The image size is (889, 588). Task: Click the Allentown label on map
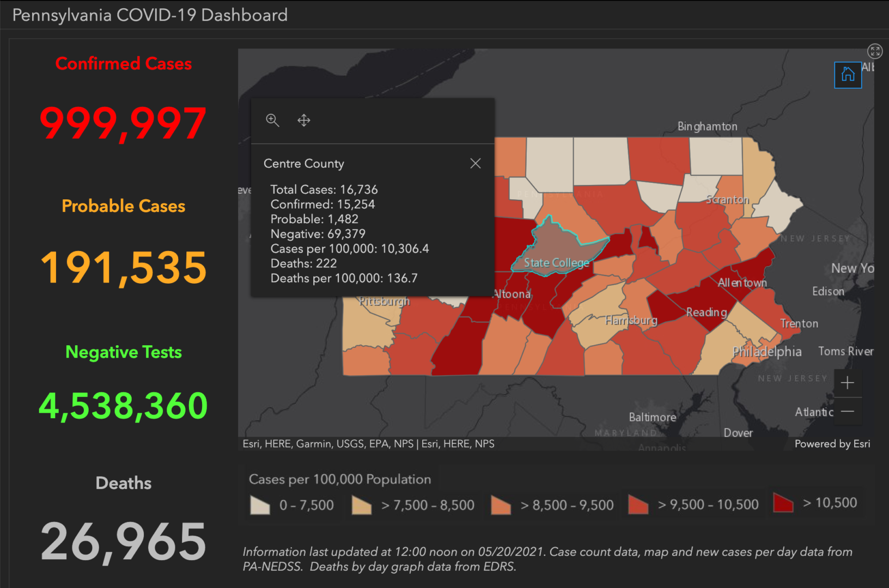pos(742,283)
